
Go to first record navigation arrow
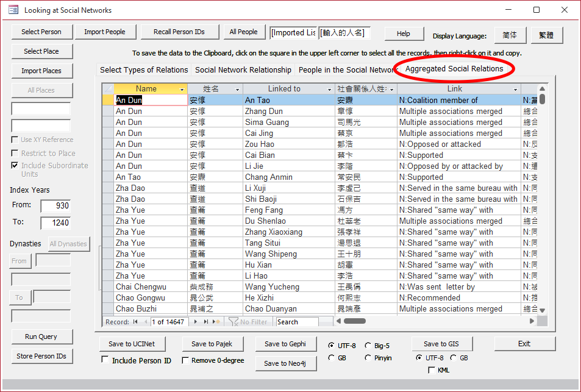135,322
